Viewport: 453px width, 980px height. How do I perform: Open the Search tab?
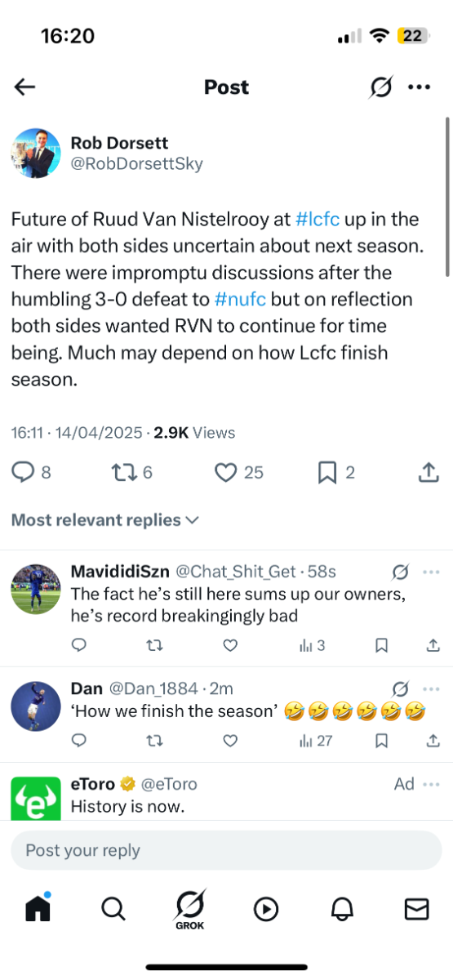(x=113, y=908)
